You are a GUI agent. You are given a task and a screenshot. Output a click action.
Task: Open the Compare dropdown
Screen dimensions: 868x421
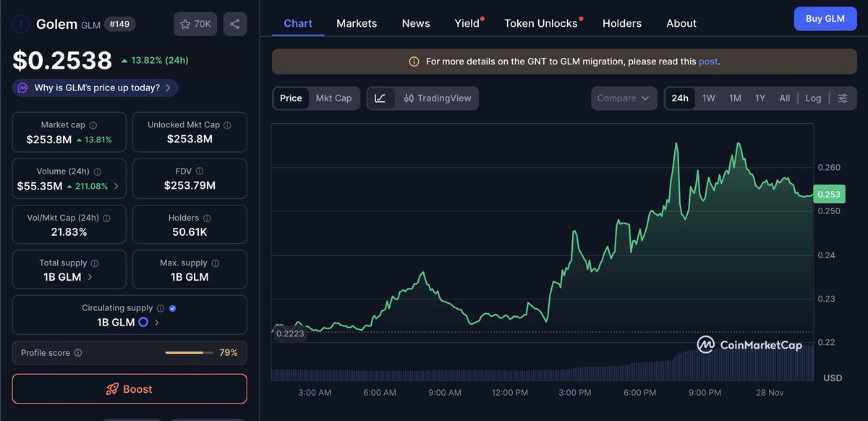click(x=624, y=98)
